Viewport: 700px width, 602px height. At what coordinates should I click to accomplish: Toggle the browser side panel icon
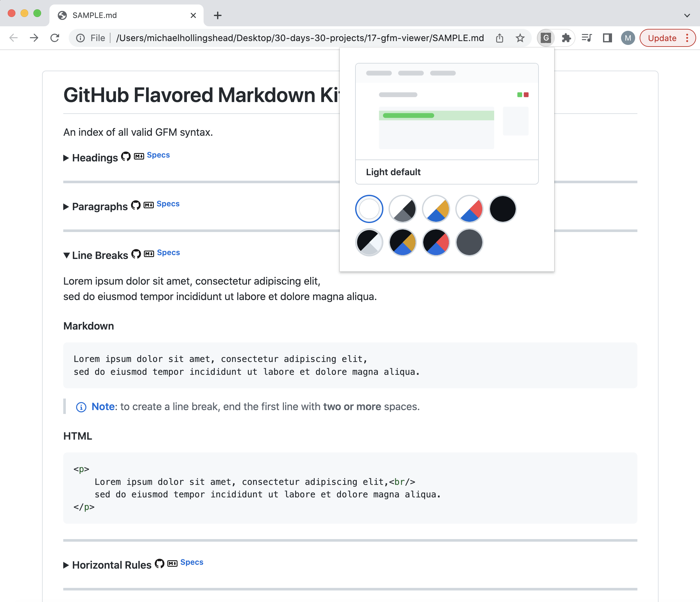click(608, 38)
